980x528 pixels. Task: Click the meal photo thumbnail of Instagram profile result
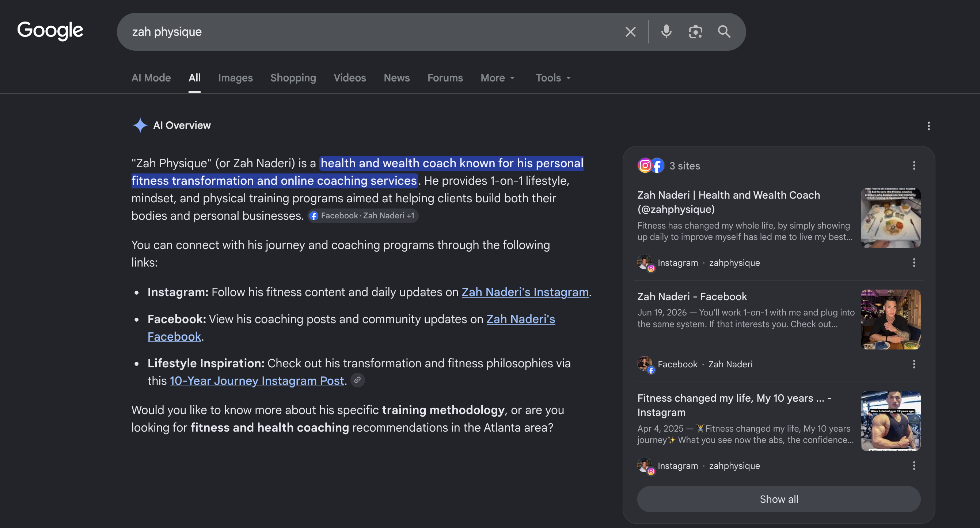pos(890,218)
